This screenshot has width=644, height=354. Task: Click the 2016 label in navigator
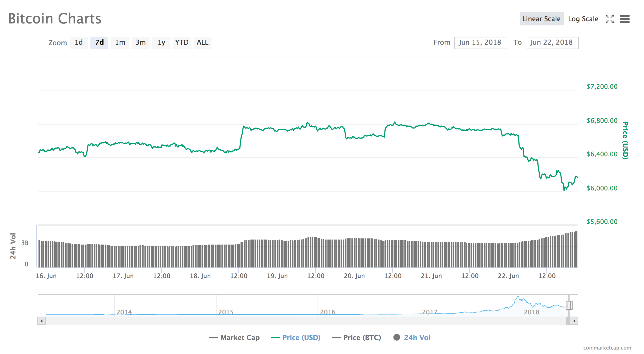click(328, 312)
